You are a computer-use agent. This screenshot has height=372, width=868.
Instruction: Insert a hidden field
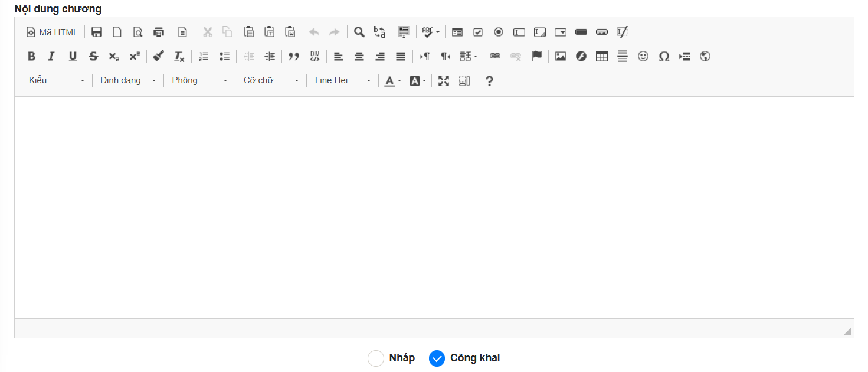pyautogui.click(x=622, y=32)
